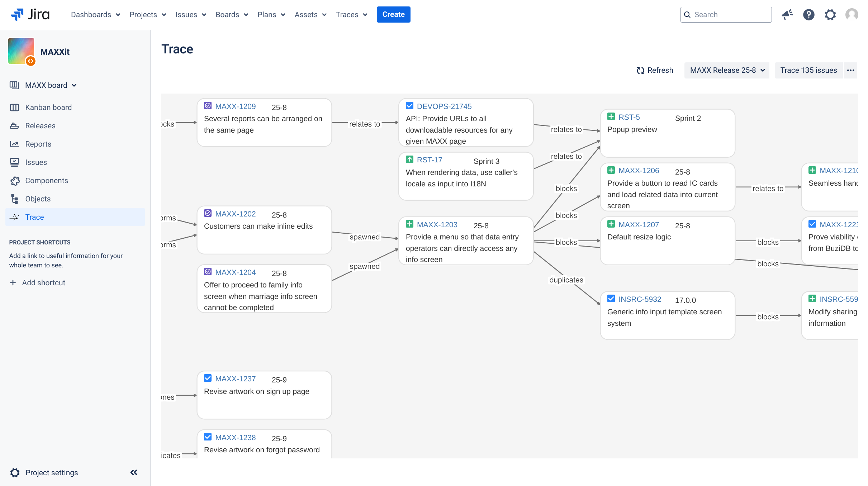
Task: Open the three-dots more options menu
Action: (x=850, y=70)
